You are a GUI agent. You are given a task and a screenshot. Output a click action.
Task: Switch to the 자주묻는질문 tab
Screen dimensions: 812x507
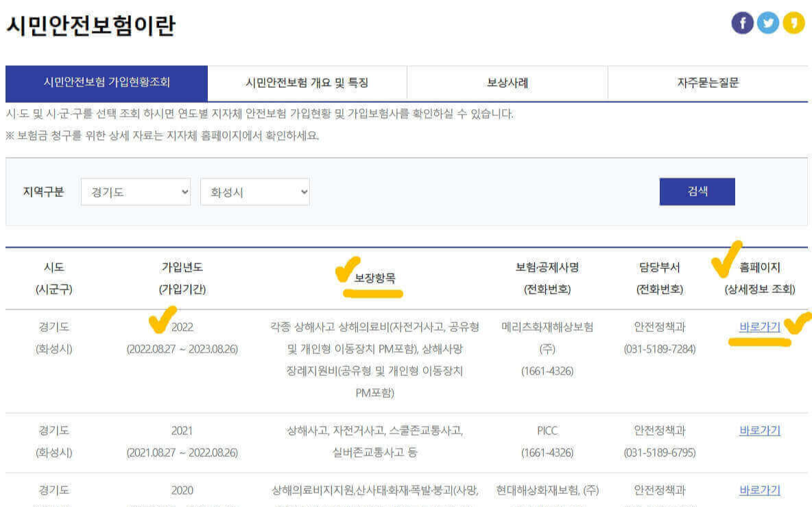[706, 82]
